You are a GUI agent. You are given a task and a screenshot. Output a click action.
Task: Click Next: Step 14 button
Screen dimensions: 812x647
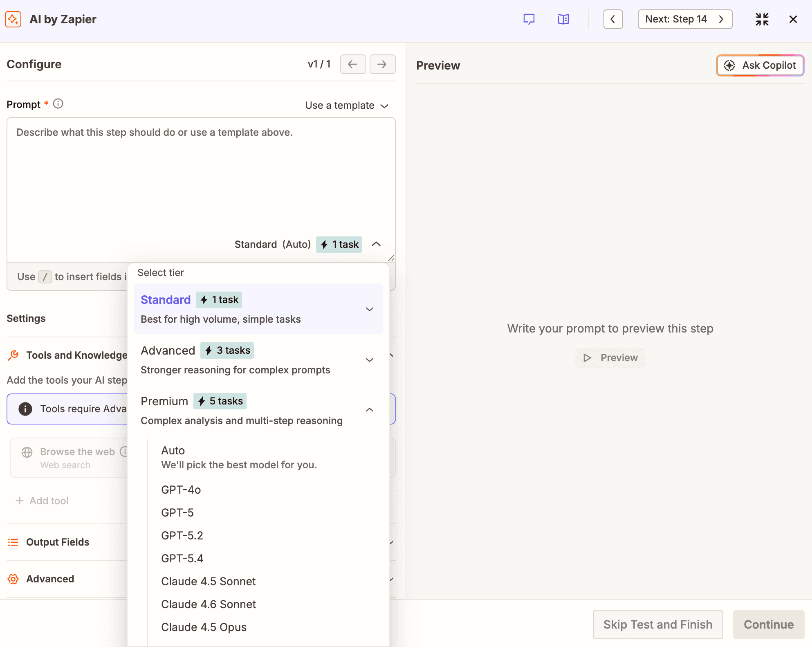point(685,19)
